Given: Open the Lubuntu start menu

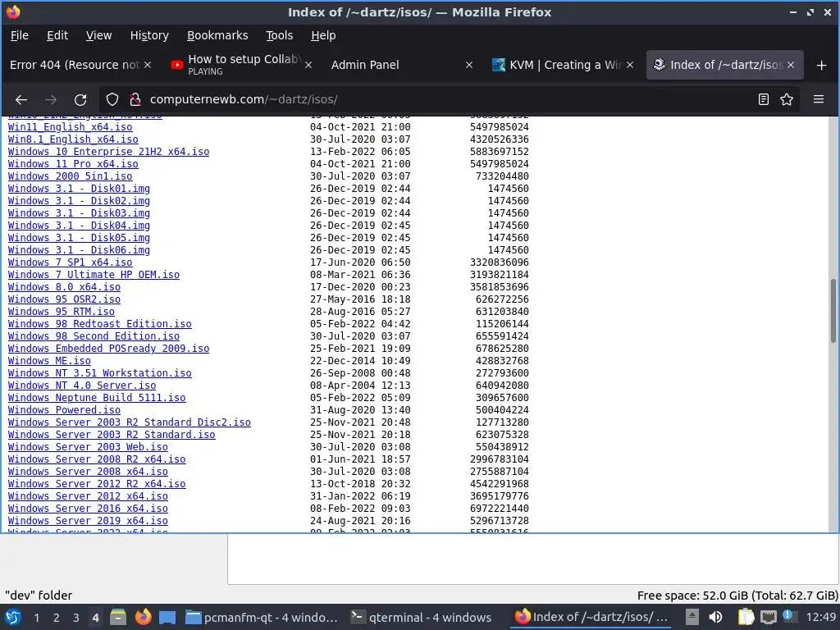Looking at the screenshot, I should click(13, 617).
